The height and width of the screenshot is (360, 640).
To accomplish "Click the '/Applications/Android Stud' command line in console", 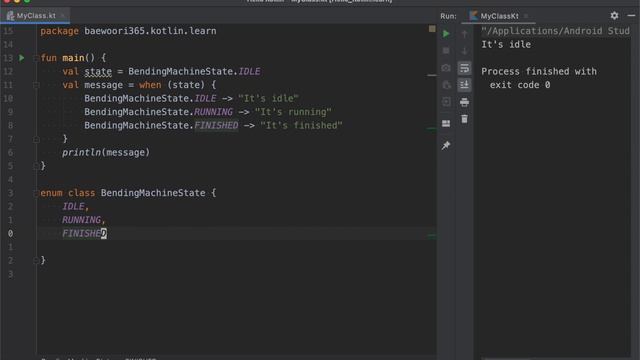I will 556,31.
